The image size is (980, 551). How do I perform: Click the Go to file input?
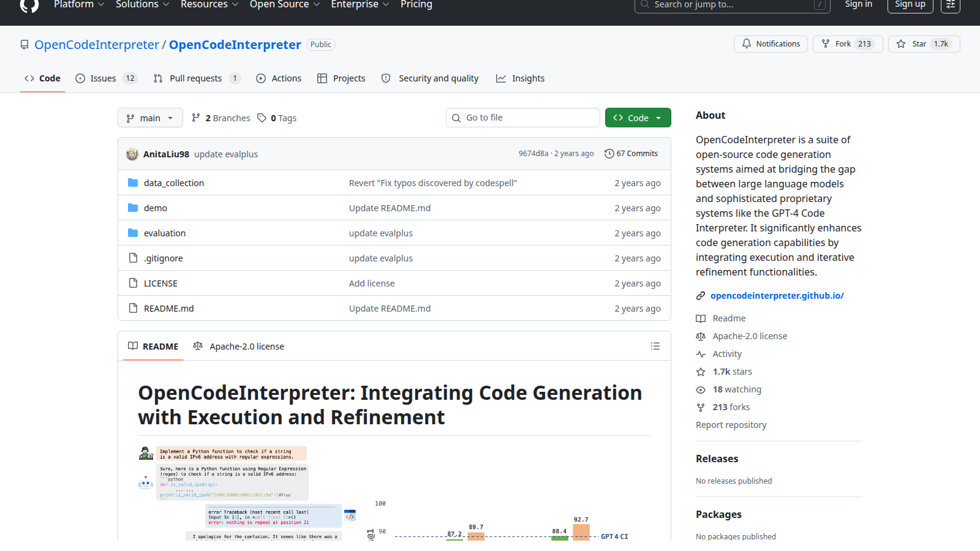[523, 118]
